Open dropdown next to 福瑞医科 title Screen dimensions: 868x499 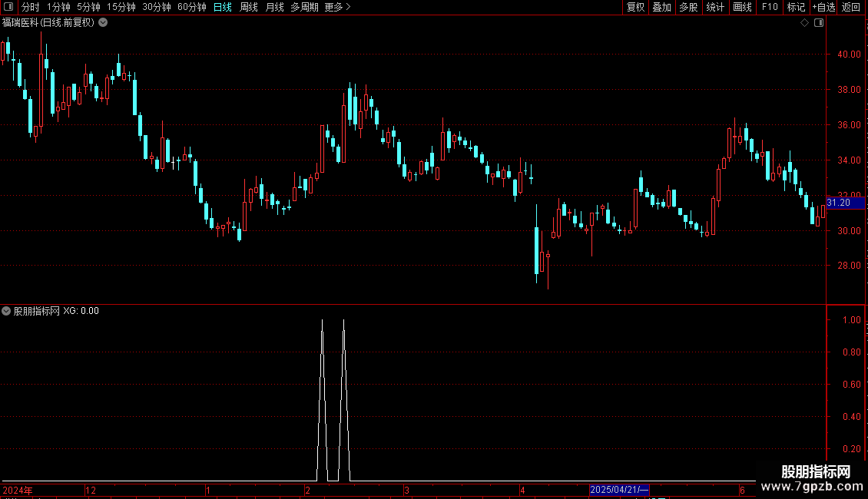[103, 23]
